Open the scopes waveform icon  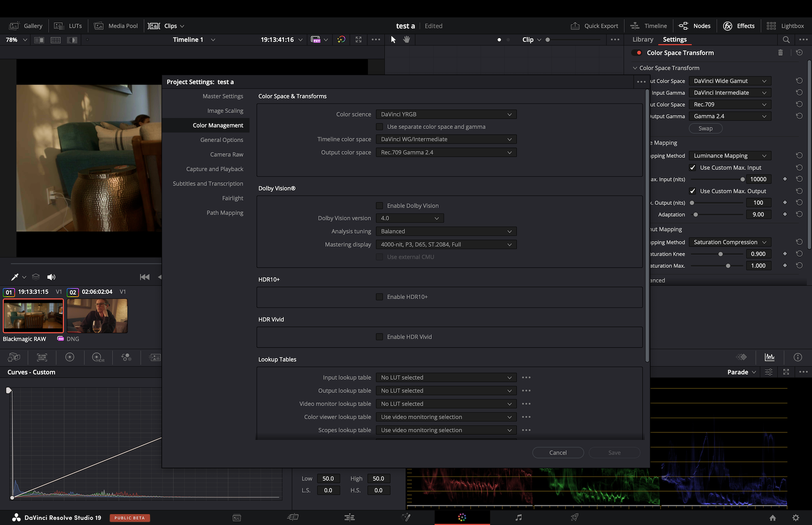(x=769, y=357)
